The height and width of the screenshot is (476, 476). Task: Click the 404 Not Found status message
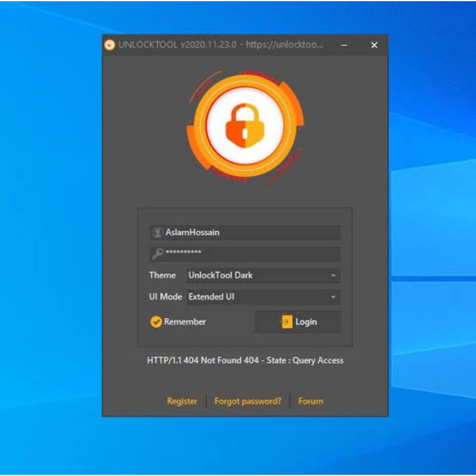244,361
